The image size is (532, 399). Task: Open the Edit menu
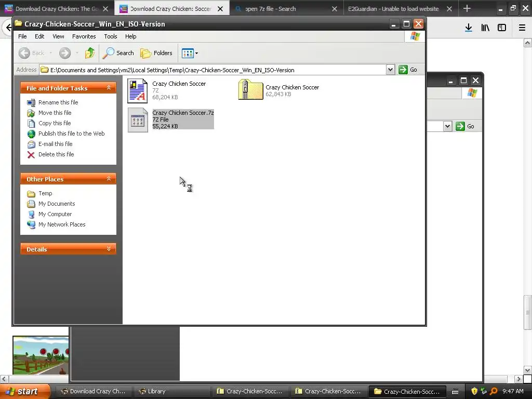click(x=39, y=36)
